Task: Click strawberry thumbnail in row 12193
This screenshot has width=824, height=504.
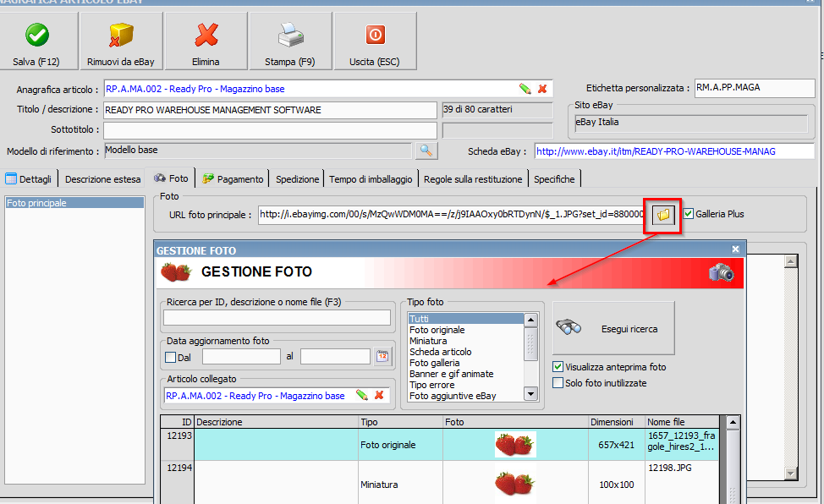Action: [x=515, y=445]
